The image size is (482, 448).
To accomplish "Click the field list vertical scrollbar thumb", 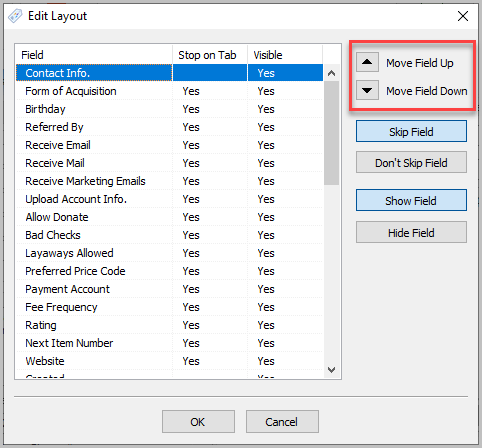I will [331, 133].
